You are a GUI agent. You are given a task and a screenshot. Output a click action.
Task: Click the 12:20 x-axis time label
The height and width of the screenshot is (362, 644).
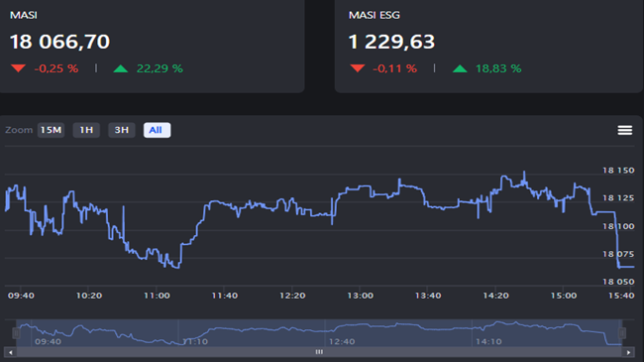click(292, 296)
